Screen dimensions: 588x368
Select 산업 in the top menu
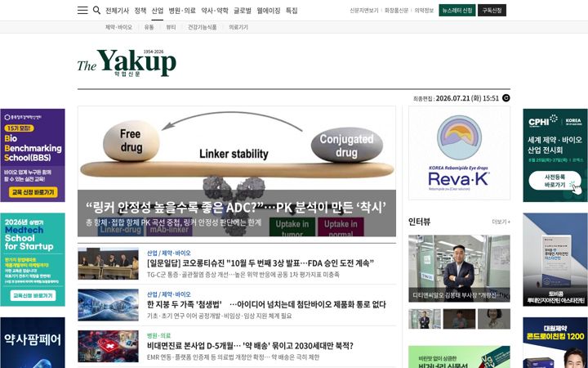pyautogui.click(x=158, y=11)
